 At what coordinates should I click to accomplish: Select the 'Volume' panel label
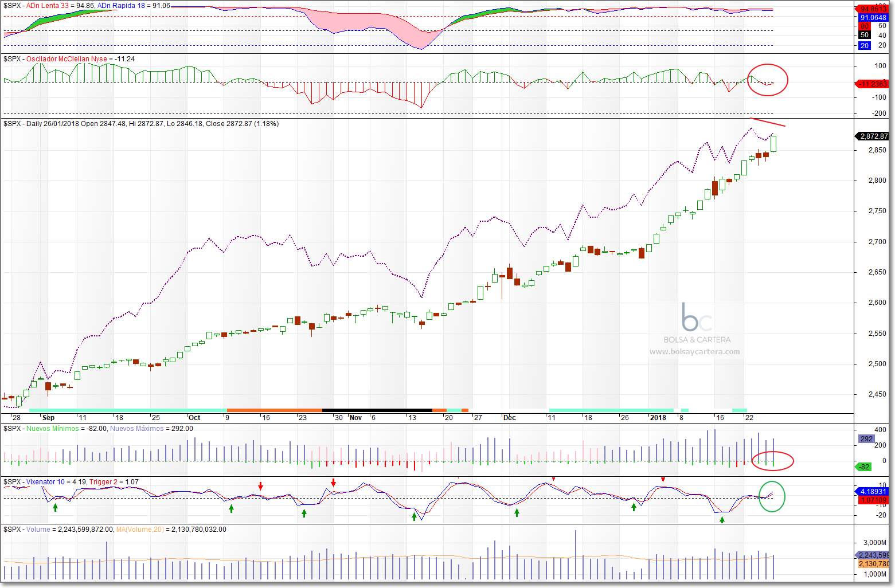coord(38,530)
